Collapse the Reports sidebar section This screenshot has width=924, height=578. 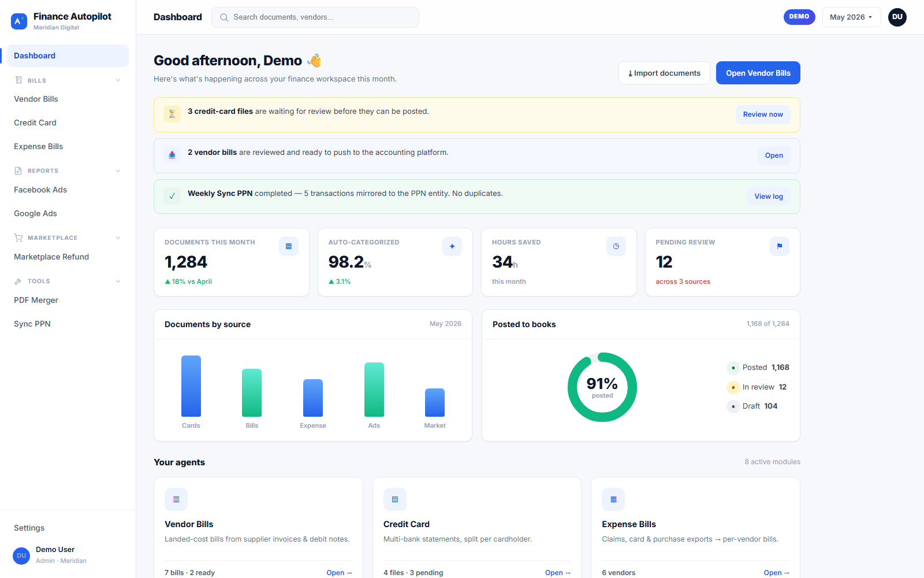coord(118,171)
